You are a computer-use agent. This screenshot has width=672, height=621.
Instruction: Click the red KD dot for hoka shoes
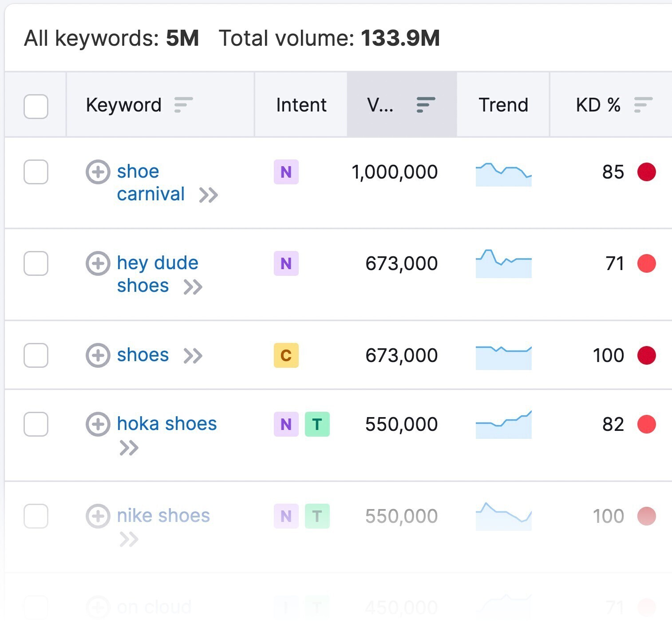click(x=647, y=424)
